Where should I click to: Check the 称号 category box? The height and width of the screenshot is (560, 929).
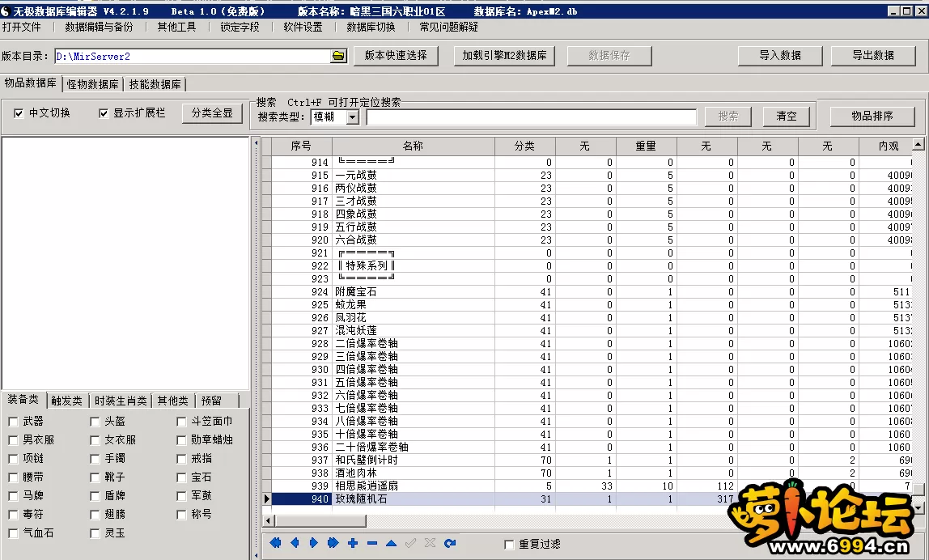[x=181, y=515]
